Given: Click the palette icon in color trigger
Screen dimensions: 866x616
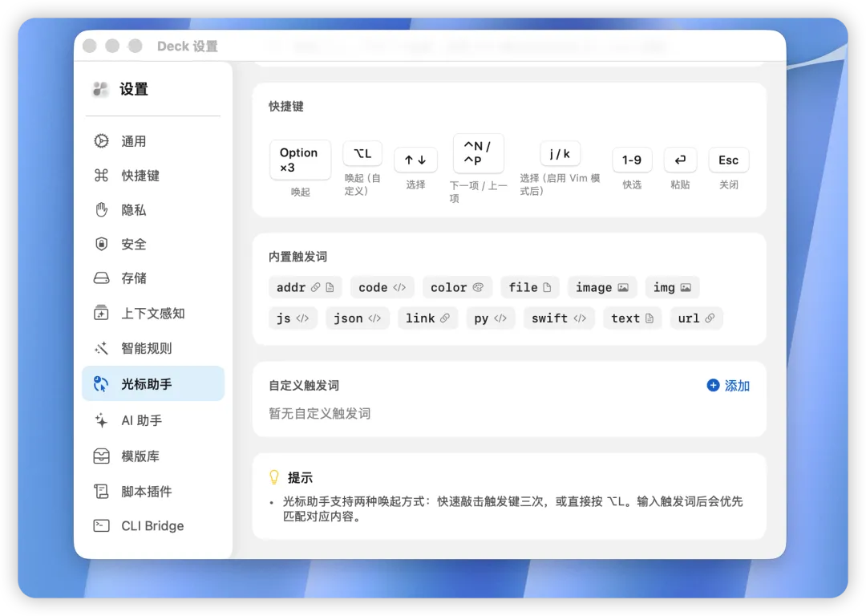Looking at the screenshot, I should [x=478, y=287].
